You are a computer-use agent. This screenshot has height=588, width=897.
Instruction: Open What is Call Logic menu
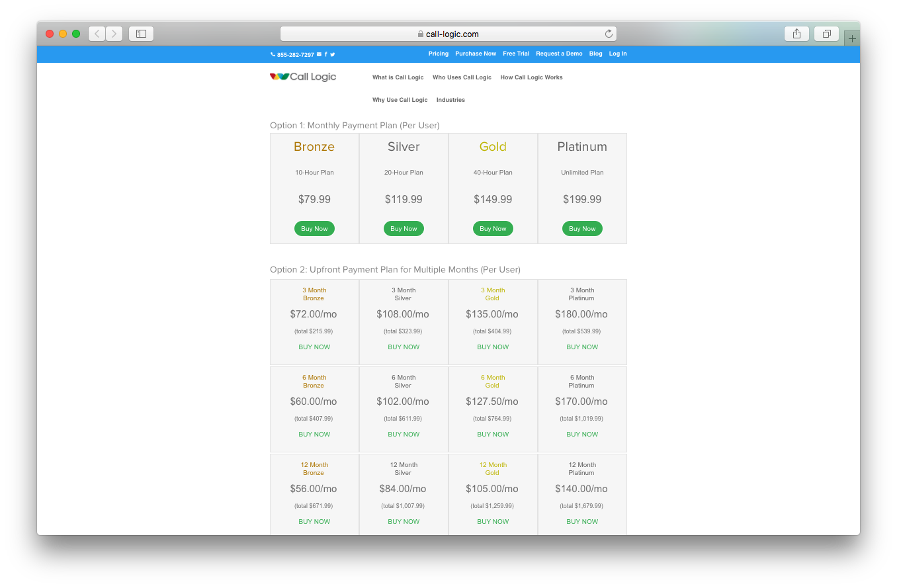(x=398, y=77)
